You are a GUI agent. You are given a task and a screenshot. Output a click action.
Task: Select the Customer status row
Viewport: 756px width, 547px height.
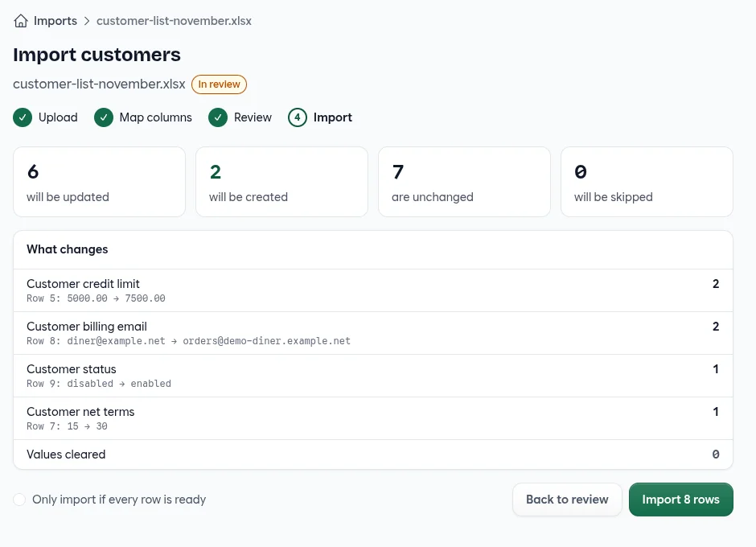tap(373, 376)
